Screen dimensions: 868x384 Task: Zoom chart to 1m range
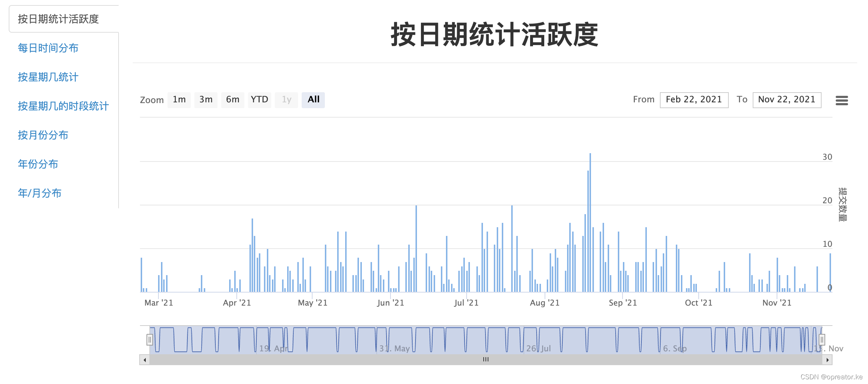[x=179, y=100]
